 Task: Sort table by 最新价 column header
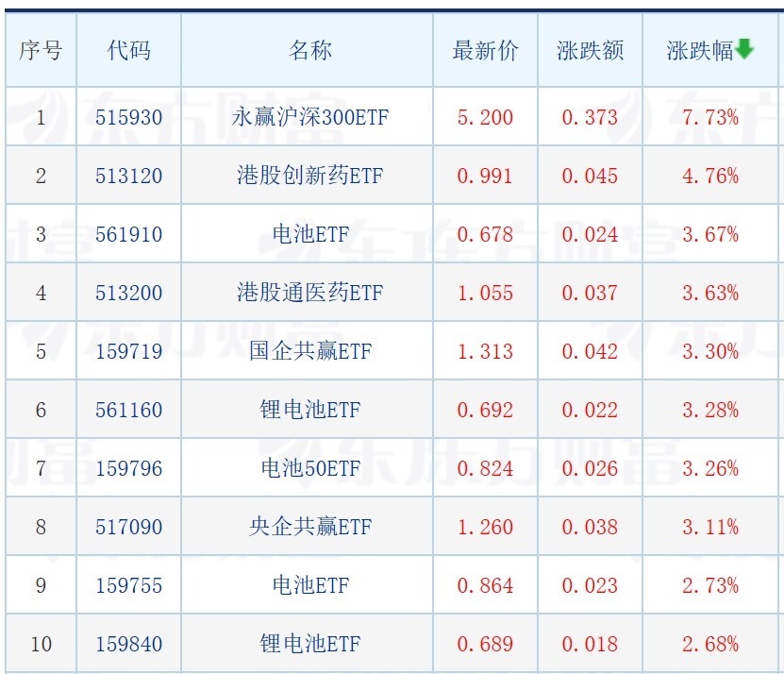coord(485,51)
